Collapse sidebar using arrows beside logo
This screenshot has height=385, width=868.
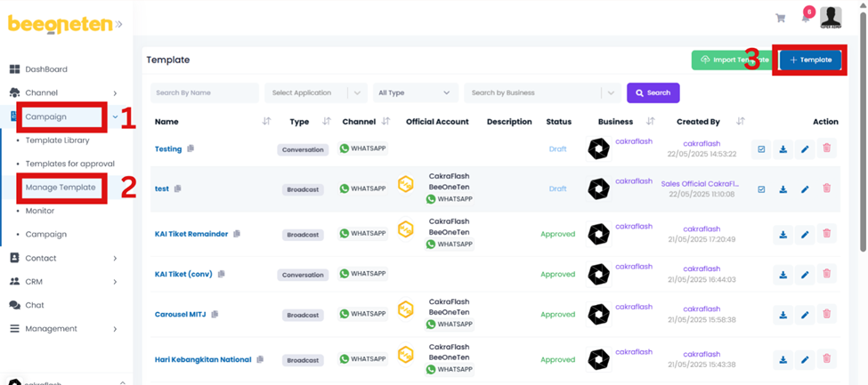pos(119,25)
